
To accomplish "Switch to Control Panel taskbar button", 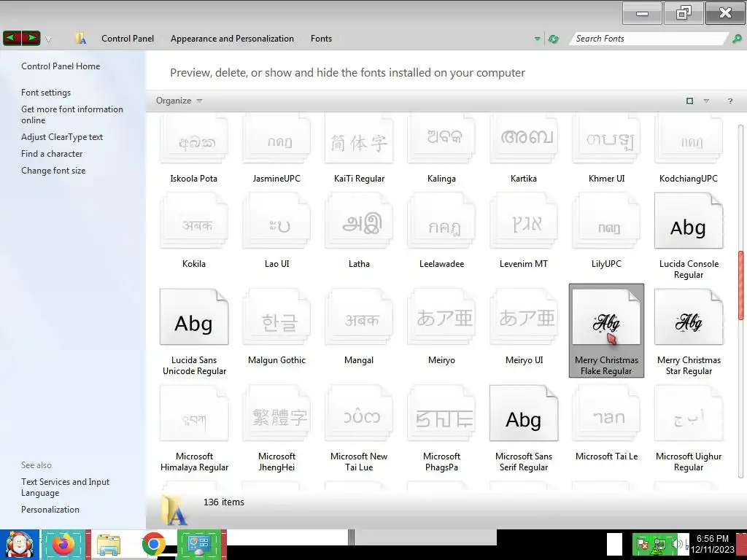I will [199, 544].
